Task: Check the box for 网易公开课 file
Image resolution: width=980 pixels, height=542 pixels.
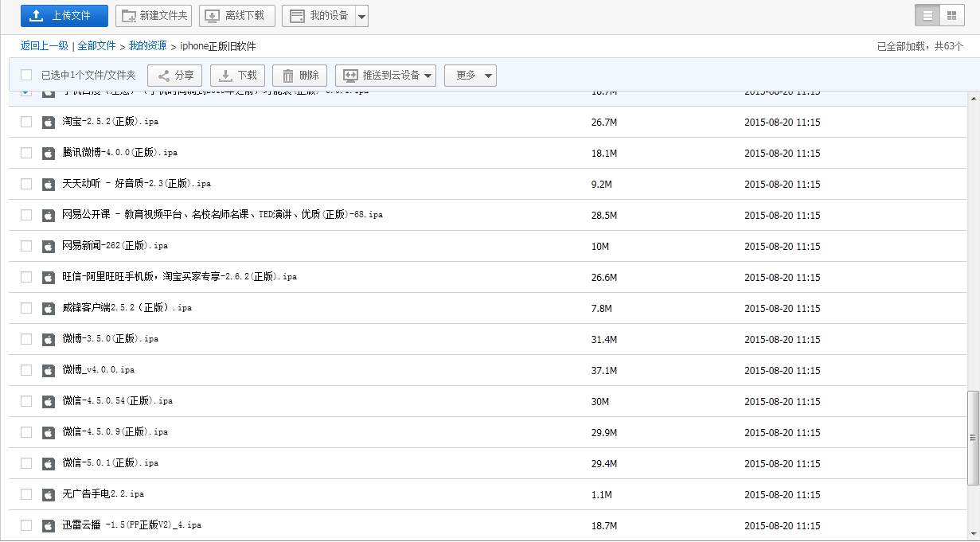Action: [26, 215]
